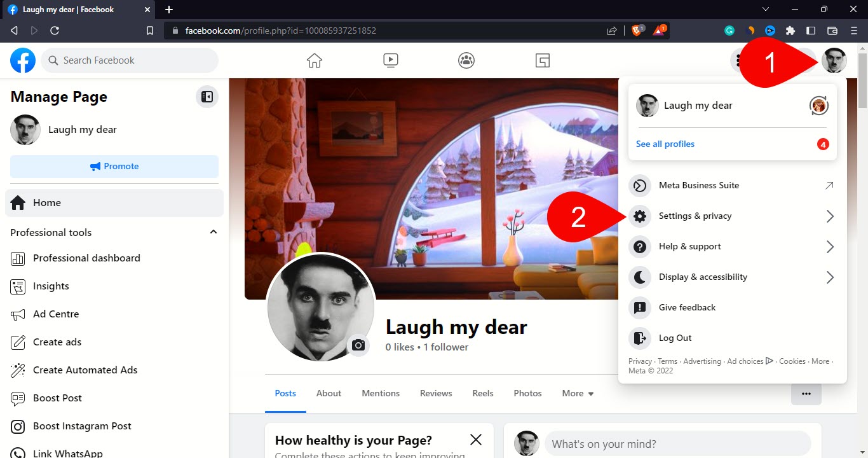Image resolution: width=868 pixels, height=458 pixels.
Task: Switch to the Reels tab
Action: coord(482,393)
